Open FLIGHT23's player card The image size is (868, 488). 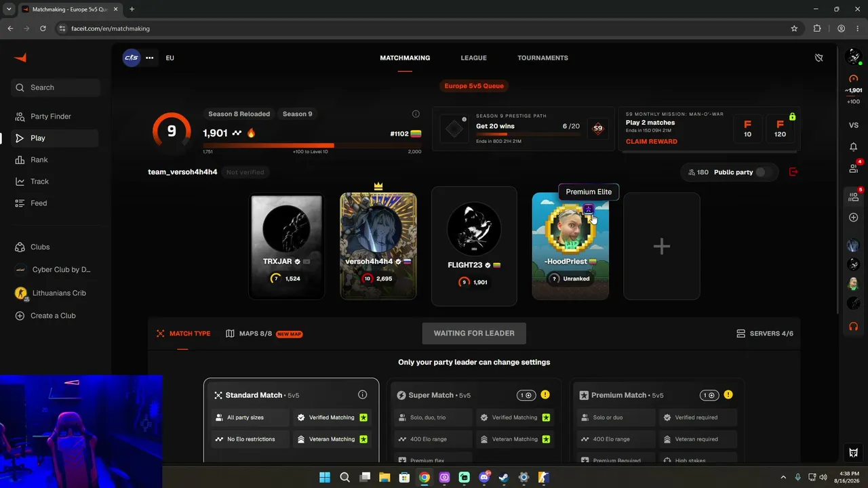point(474,247)
